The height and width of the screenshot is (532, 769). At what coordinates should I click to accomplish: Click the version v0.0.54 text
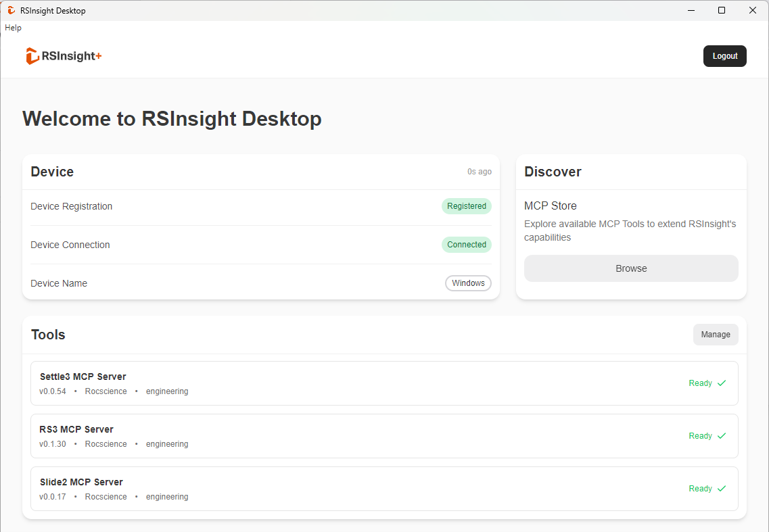pos(53,391)
